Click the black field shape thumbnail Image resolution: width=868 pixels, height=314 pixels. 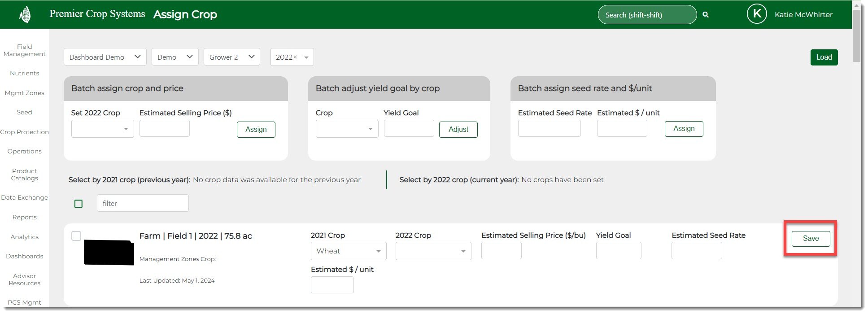109,253
